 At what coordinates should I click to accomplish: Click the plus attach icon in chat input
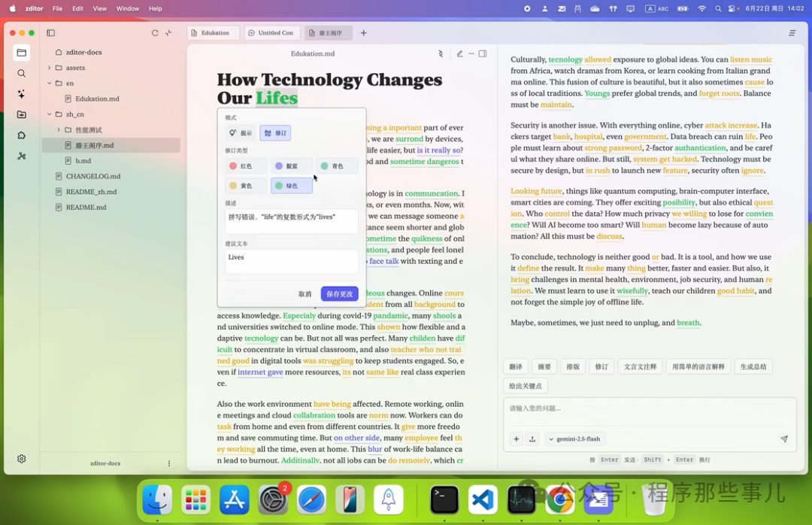coord(517,439)
